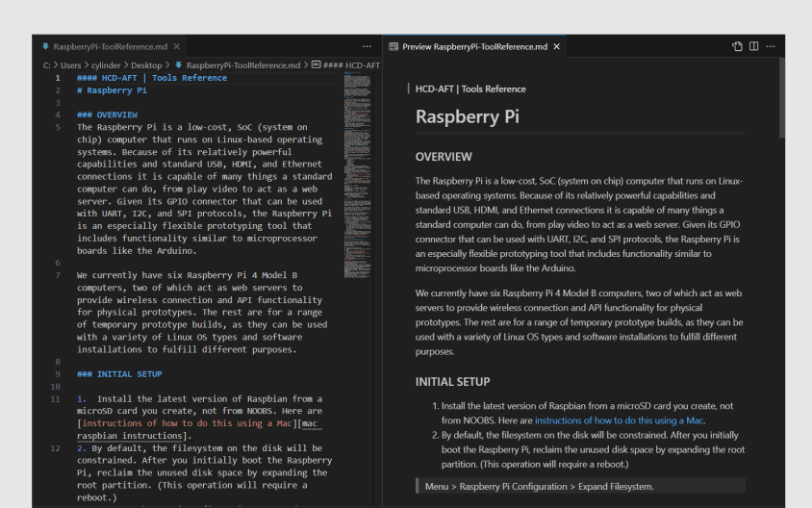Image resolution: width=812 pixels, height=508 pixels.
Task: Click the heading symbol icon in the breadcrumb
Action: tap(316, 65)
